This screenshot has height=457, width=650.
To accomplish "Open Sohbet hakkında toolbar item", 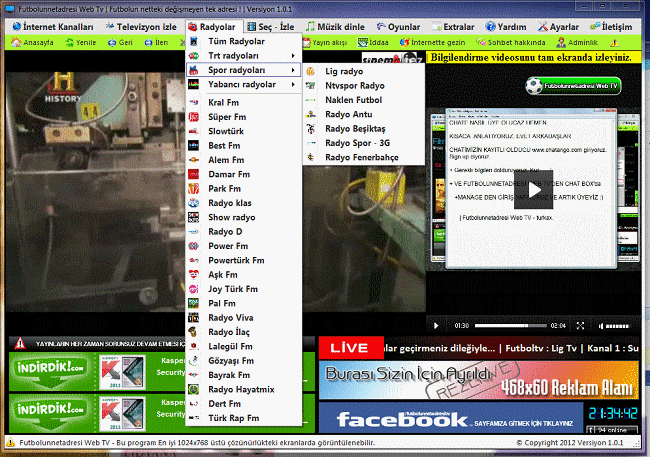I will tap(510, 42).
